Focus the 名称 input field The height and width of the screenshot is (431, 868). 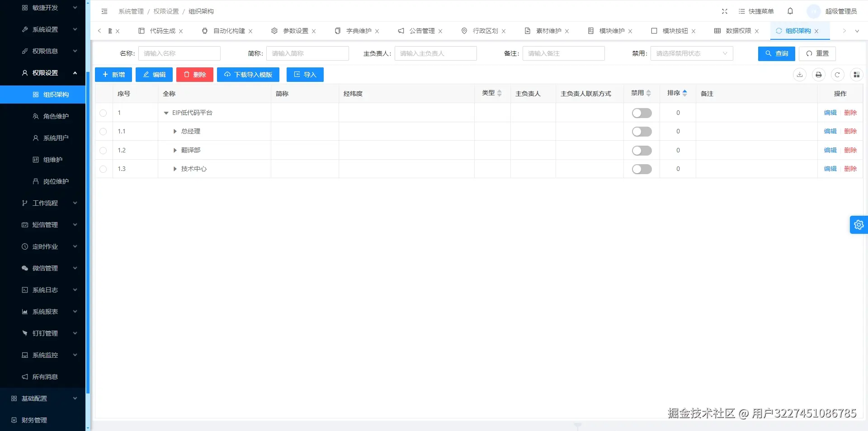(179, 53)
